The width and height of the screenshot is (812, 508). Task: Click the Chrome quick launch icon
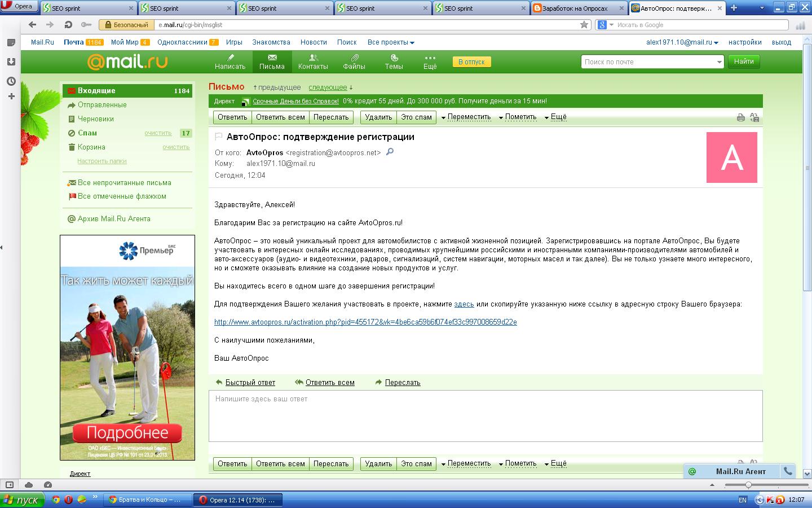56,500
